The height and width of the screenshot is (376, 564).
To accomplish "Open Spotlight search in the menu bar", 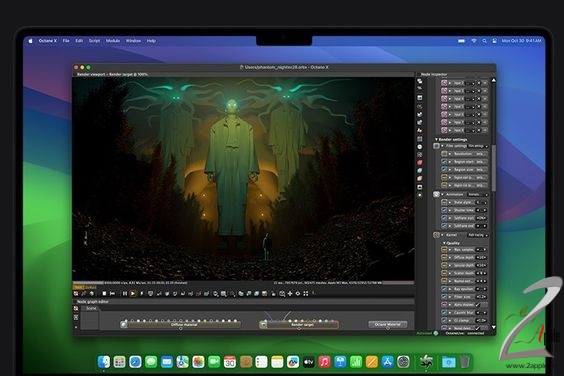I will tap(484, 41).
